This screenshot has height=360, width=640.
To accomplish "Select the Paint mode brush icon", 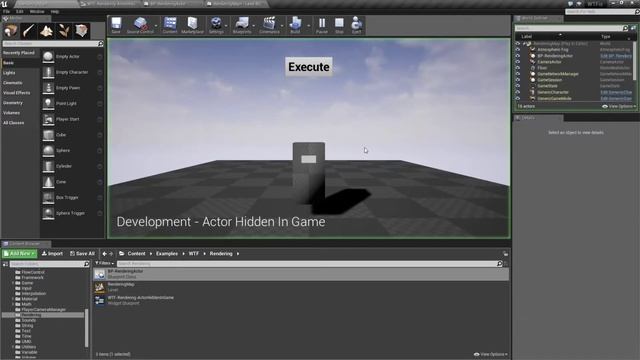I will point(29,31).
